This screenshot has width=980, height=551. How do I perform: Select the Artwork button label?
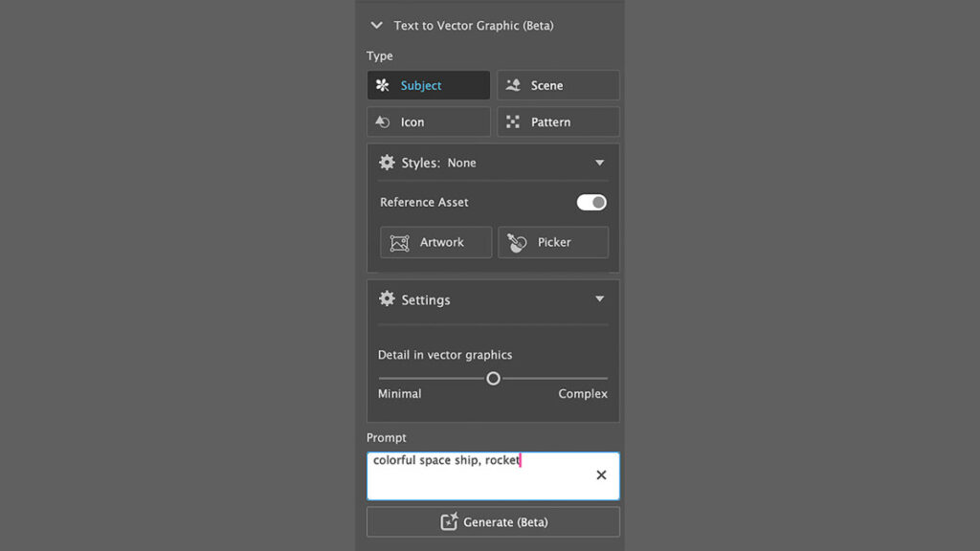441,242
